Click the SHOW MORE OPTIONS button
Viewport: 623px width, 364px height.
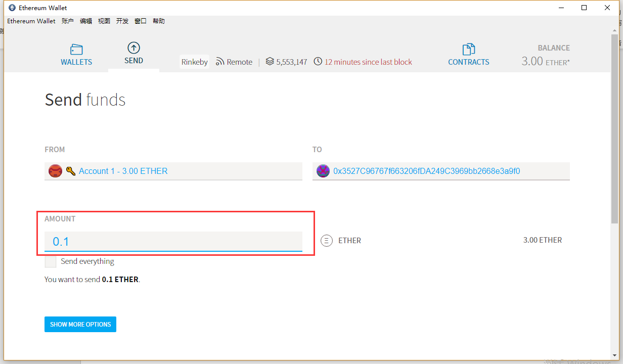[80, 325]
